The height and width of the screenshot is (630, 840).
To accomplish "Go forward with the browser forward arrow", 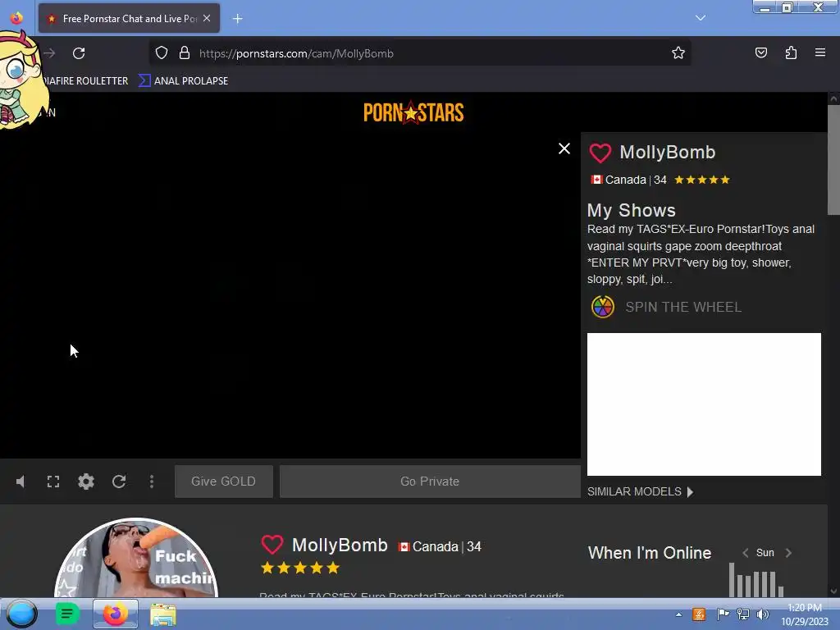I will 49,53.
